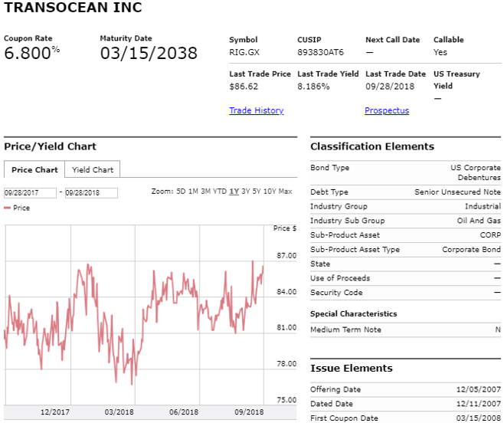
Task: Click the Offering Date 12/05/2007
Action: click(479, 389)
